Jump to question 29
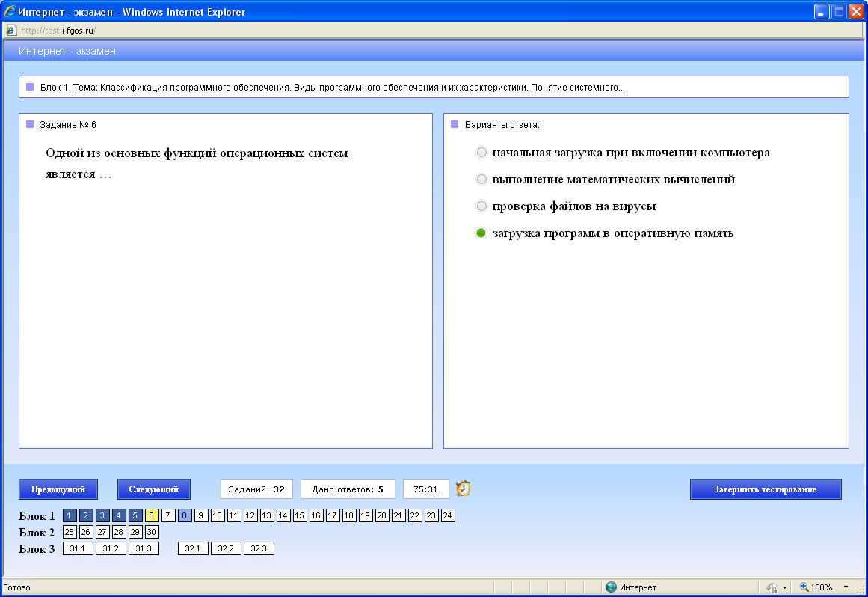The width and height of the screenshot is (868, 597). tap(135, 532)
